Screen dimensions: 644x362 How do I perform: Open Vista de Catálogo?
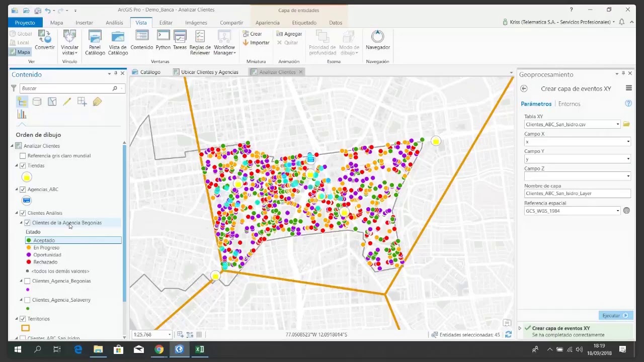[x=118, y=42]
